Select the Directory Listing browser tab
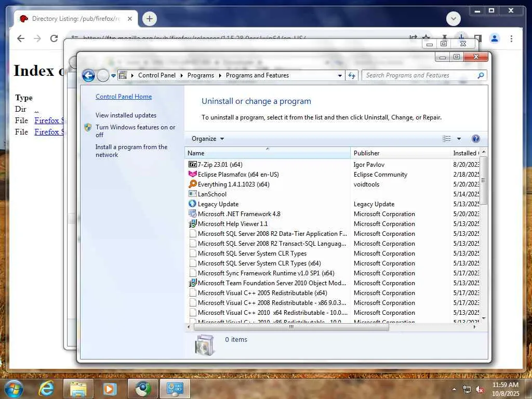The width and height of the screenshot is (532, 399). (x=76, y=19)
